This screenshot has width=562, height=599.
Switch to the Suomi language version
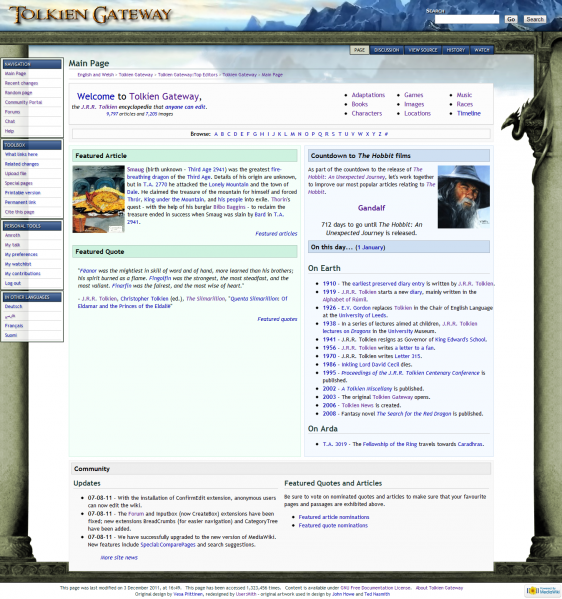point(11,335)
